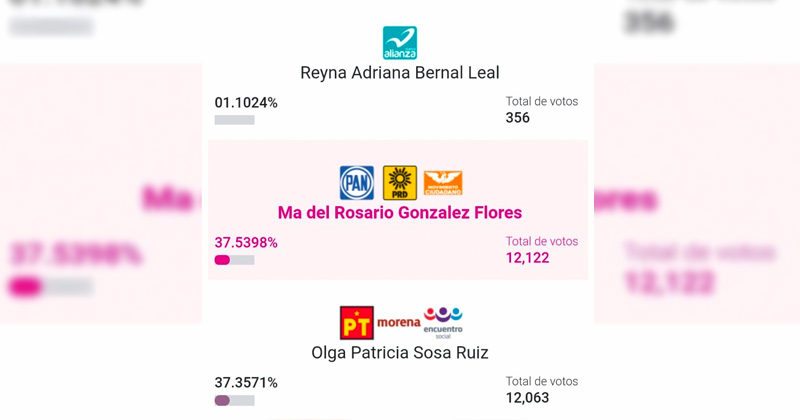Select the PRD sun logo
The image size is (800, 420).
(x=400, y=183)
